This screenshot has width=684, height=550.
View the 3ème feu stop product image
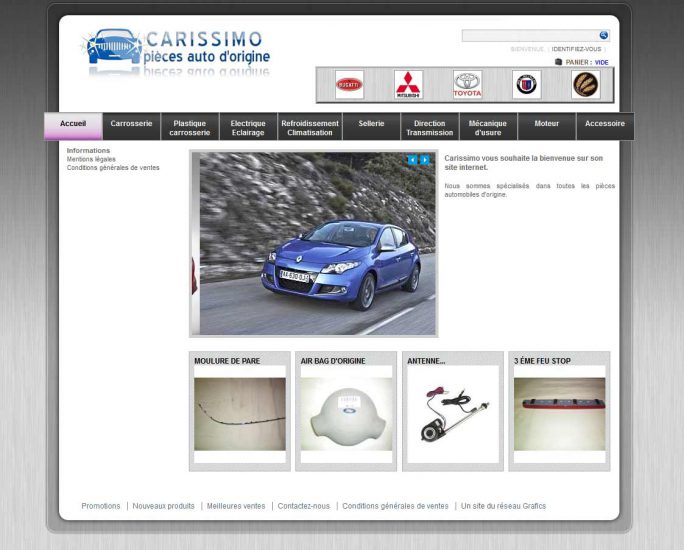[x=559, y=414]
